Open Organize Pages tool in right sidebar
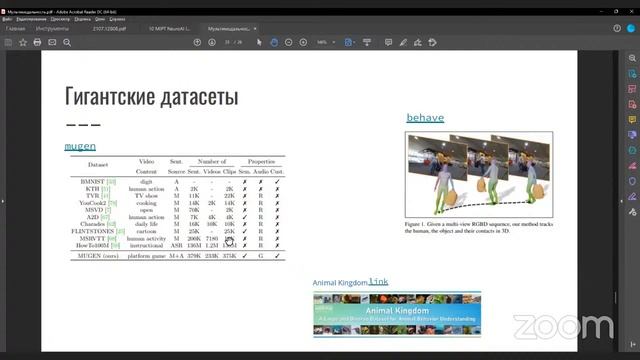The height and width of the screenshot is (360, 640). point(632,89)
